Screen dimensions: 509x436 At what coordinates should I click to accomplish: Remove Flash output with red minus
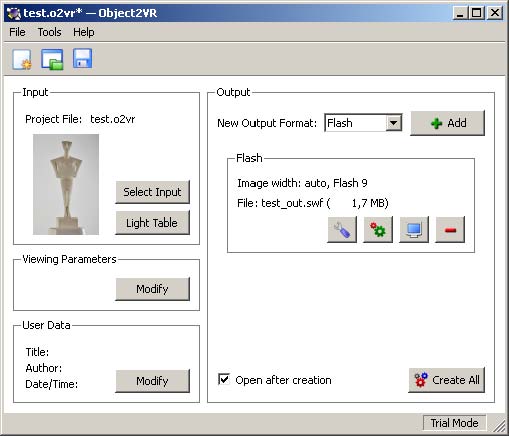pyautogui.click(x=450, y=229)
